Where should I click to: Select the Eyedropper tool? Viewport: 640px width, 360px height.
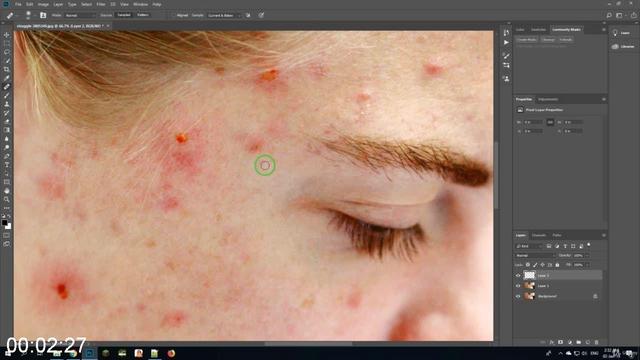pyautogui.click(x=7, y=78)
